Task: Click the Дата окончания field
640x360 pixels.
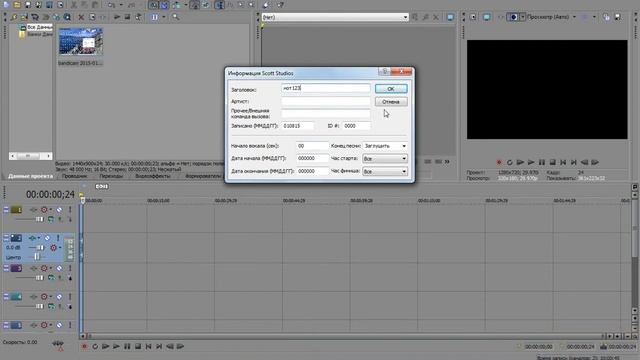Action: (x=312, y=171)
